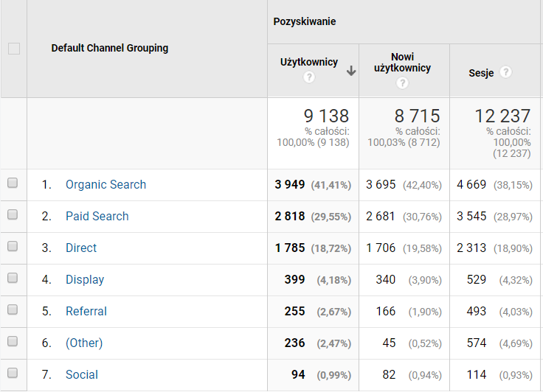Toggle the select-all checkbox in header
Screen dimensions: 543x392
coord(13,49)
